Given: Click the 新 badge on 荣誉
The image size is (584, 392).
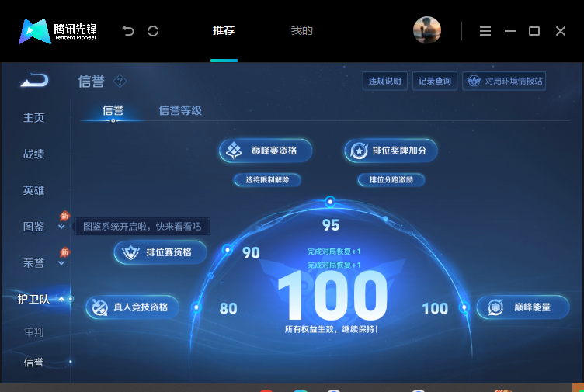Looking at the screenshot, I should tap(64, 252).
